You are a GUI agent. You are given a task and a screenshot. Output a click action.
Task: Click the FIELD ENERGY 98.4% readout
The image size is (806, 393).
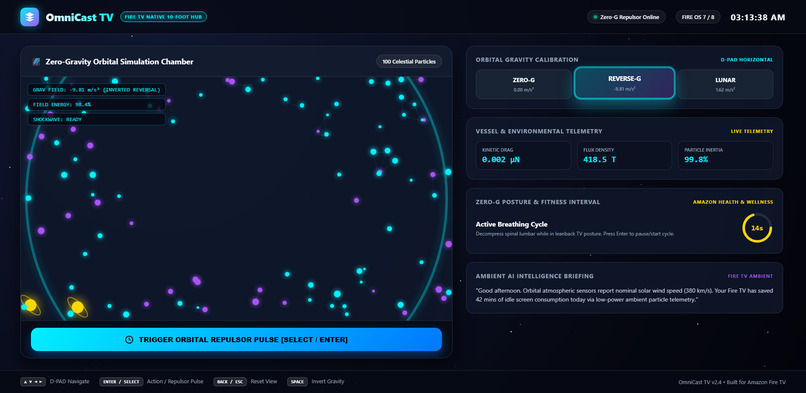click(x=96, y=104)
